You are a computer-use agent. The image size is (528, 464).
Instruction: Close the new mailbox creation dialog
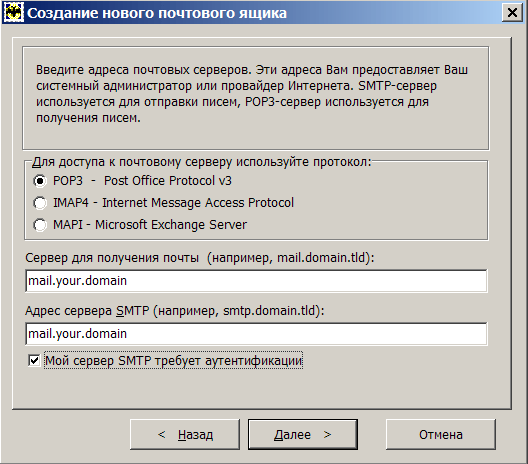512,13
